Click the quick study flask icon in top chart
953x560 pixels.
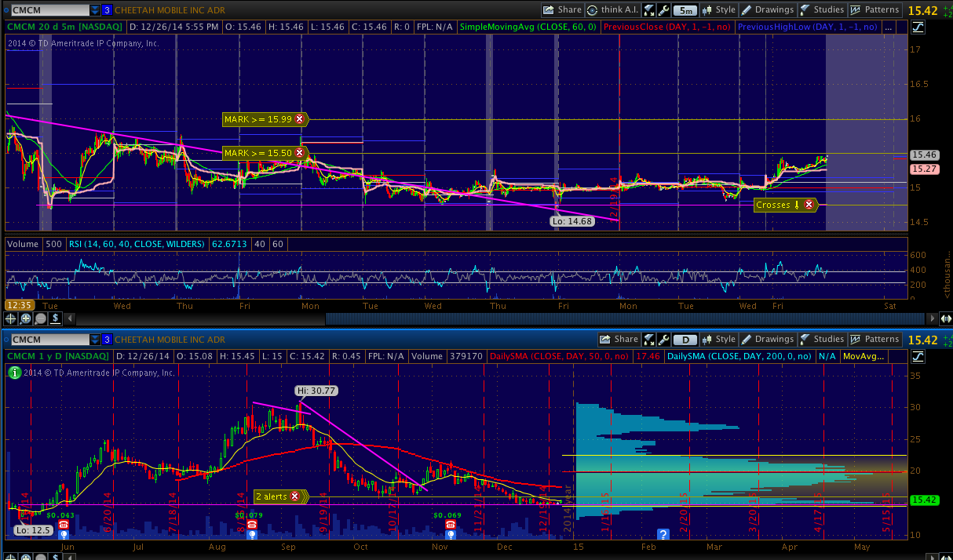click(649, 10)
